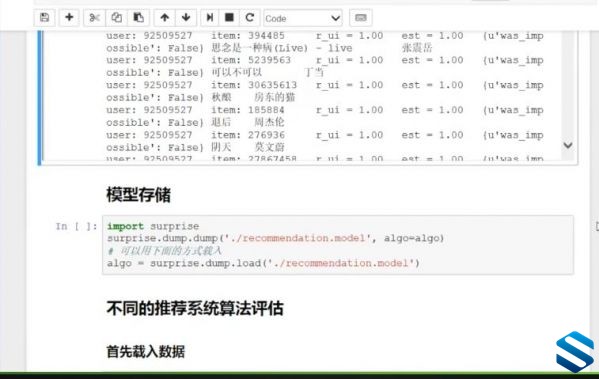Viewport: 599px width, 379px height.
Task: Click the output area's down scroll arrow
Action: pos(568,145)
